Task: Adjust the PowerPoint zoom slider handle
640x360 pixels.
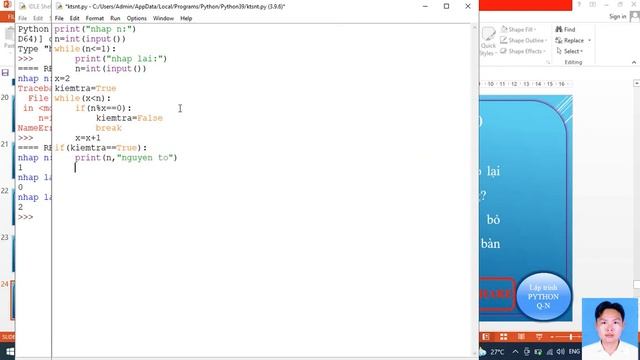Action: coord(571,337)
